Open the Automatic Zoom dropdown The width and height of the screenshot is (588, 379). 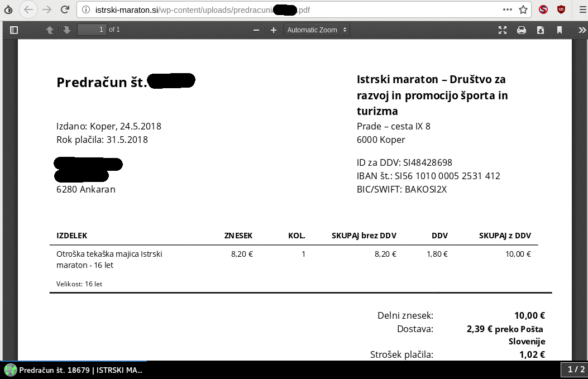tap(317, 30)
